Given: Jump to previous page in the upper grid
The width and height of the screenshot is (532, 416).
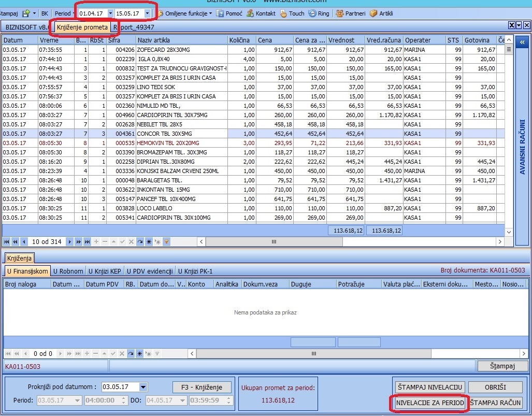Looking at the screenshot, I should click(x=15, y=242).
